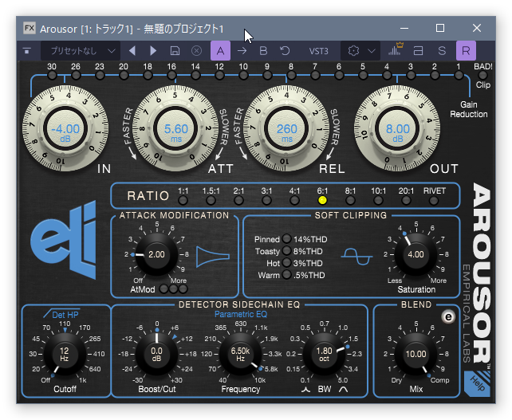This screenshot has height=420, width=512.
Task: Copy A to B arrow icon
Action: 242,51
